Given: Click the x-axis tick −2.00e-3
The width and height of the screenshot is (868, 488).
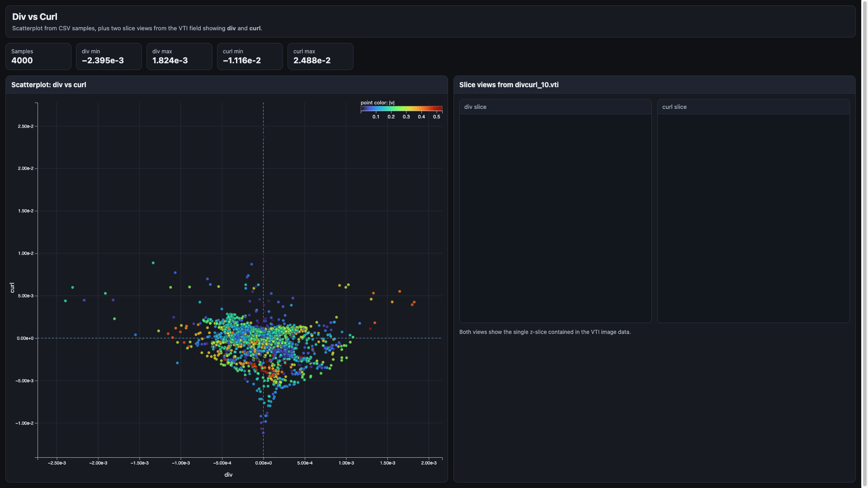Looking at the screenshot, I should tap(98, 463).
